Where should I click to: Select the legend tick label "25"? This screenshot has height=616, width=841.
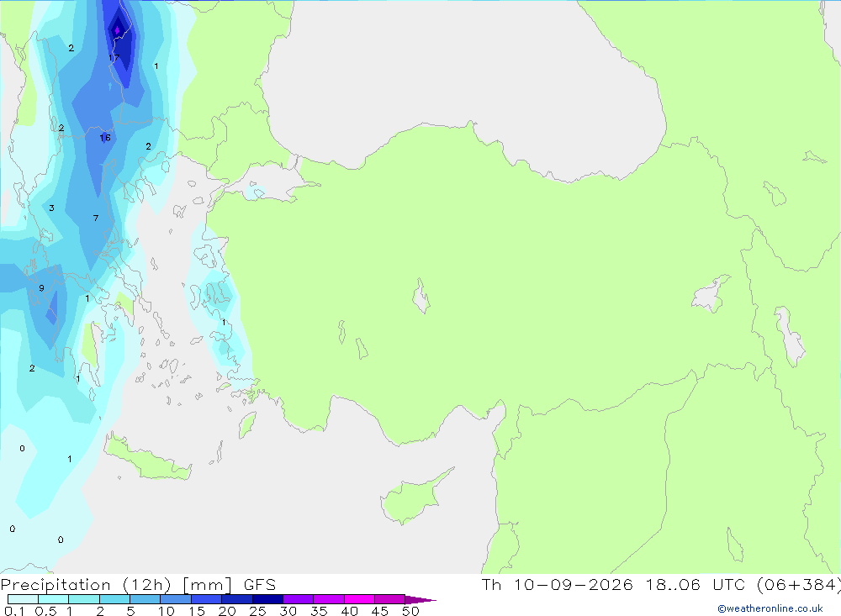(258, 611)
